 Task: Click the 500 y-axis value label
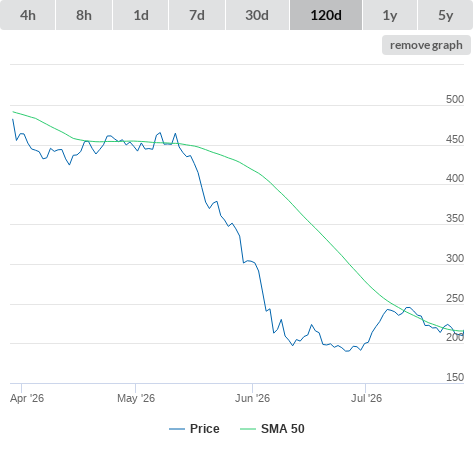455,99
